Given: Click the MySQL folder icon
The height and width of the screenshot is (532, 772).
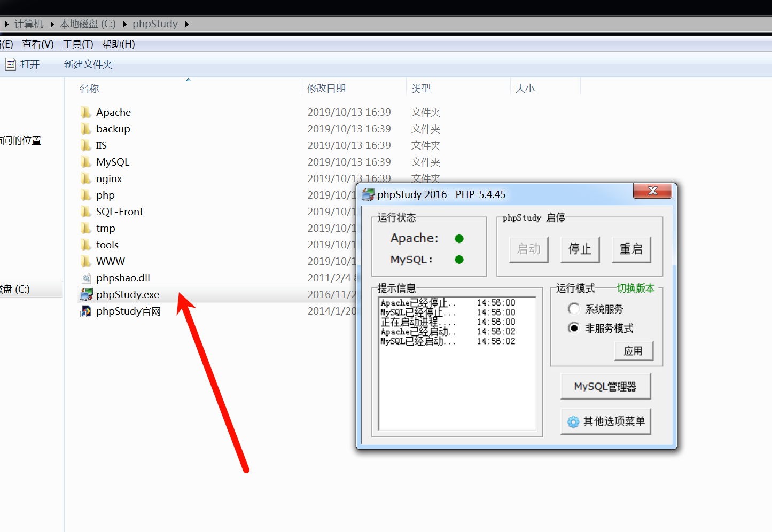Looking at the screenshot, I should tap(86, 162).
